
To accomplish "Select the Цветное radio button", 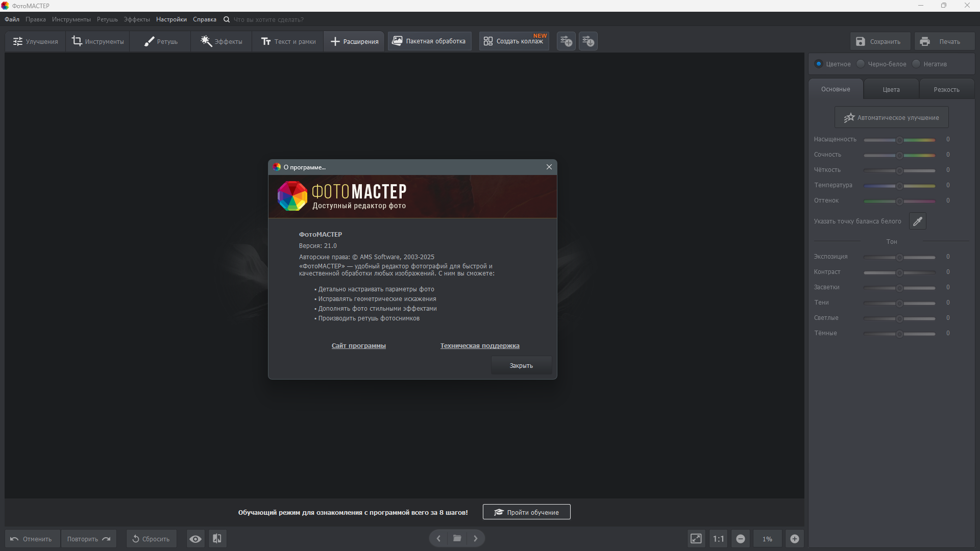I will pyautogui.click(x=819, y=64).
